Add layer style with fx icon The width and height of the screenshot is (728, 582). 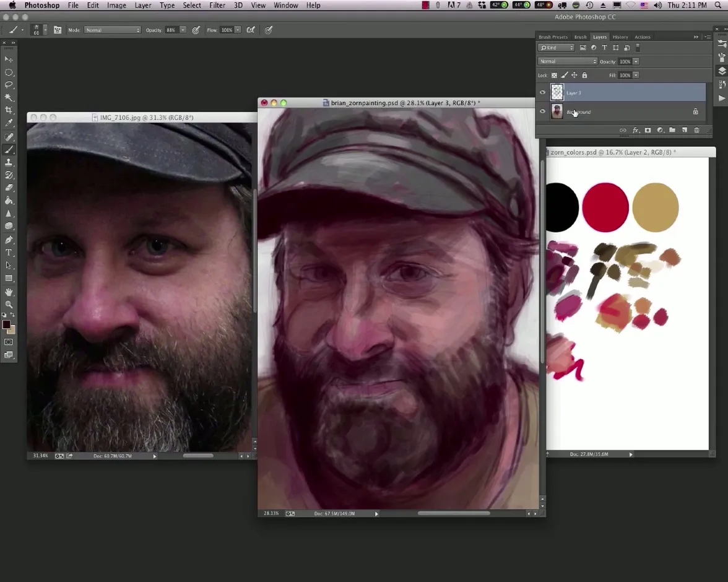[635, 130]
